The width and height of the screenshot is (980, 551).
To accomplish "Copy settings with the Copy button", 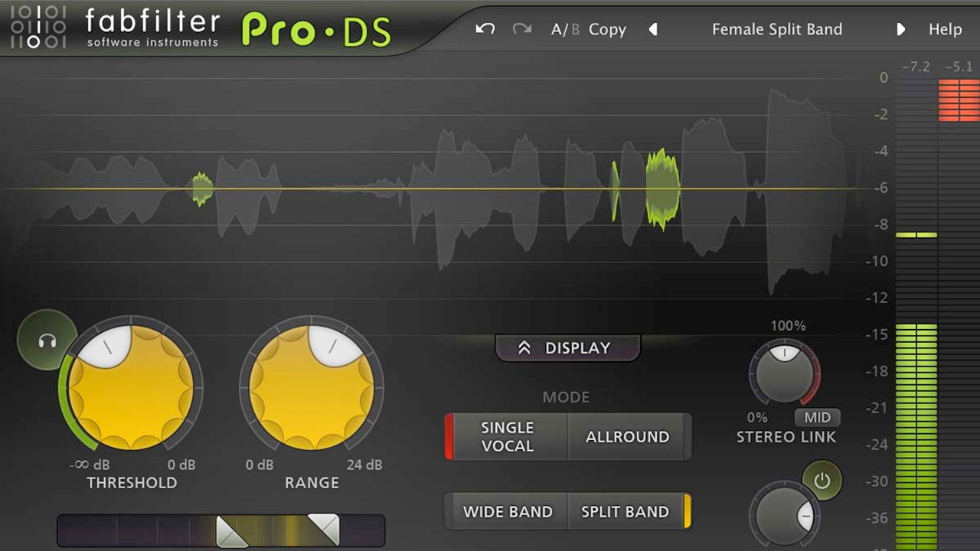I will (607, 29).
